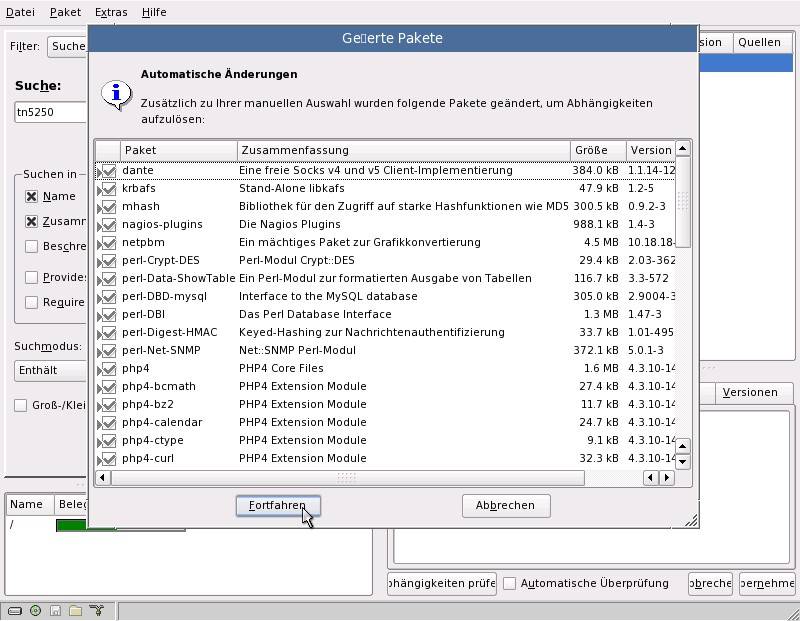Image resolution: width=800 pixels, height=621 pixels.
Task: Click the 'PHP4 Core Files' summary
Action: click(x=281, y=368)
